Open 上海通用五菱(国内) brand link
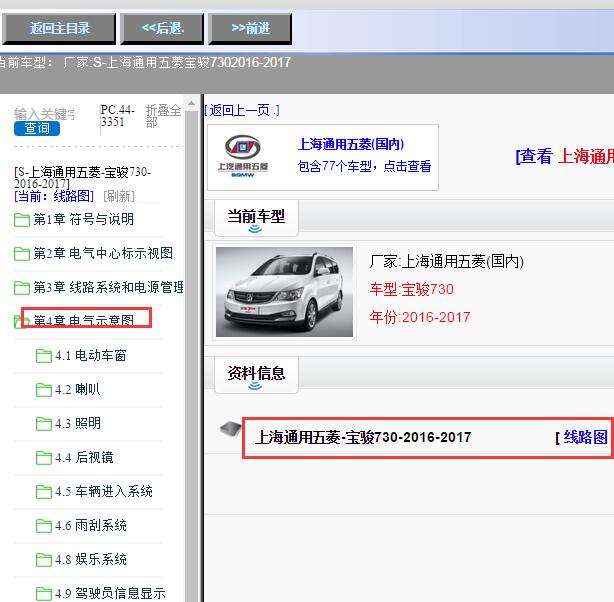Image resolution: width=614 pixels, height=602 pixels. click(351, 144)
